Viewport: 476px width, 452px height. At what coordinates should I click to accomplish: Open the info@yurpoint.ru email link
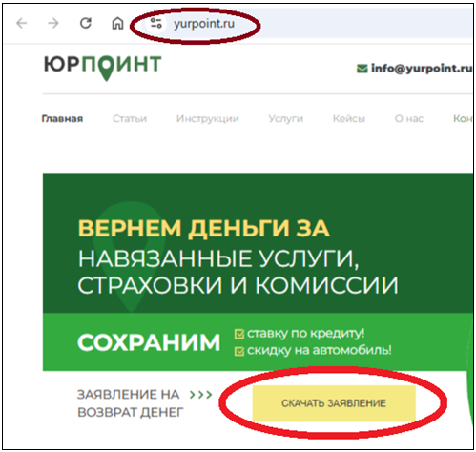(x=422, y=69)
